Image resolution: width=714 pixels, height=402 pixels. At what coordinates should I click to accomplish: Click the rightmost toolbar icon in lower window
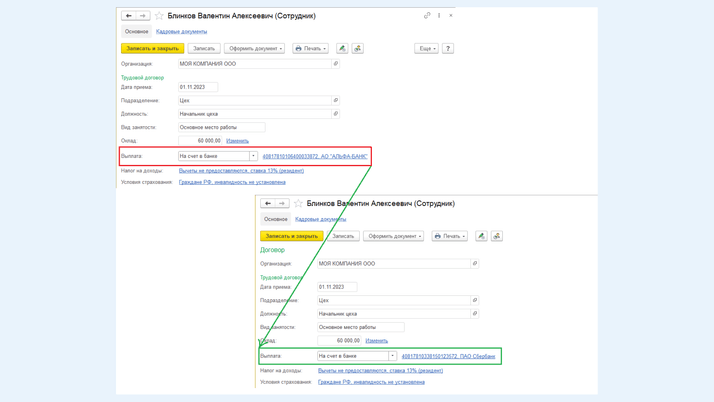click(x=497, y=236)
